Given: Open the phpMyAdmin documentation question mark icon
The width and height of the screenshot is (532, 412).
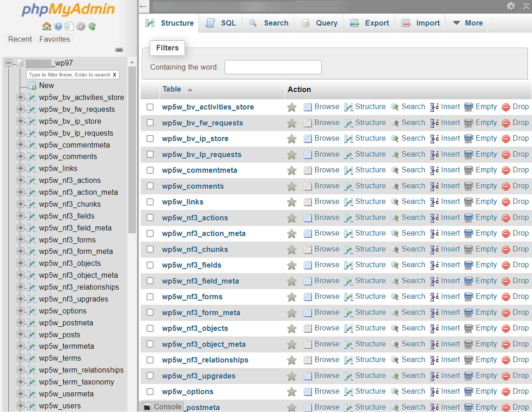Looking at the screenshot, I should pos(58,26).
